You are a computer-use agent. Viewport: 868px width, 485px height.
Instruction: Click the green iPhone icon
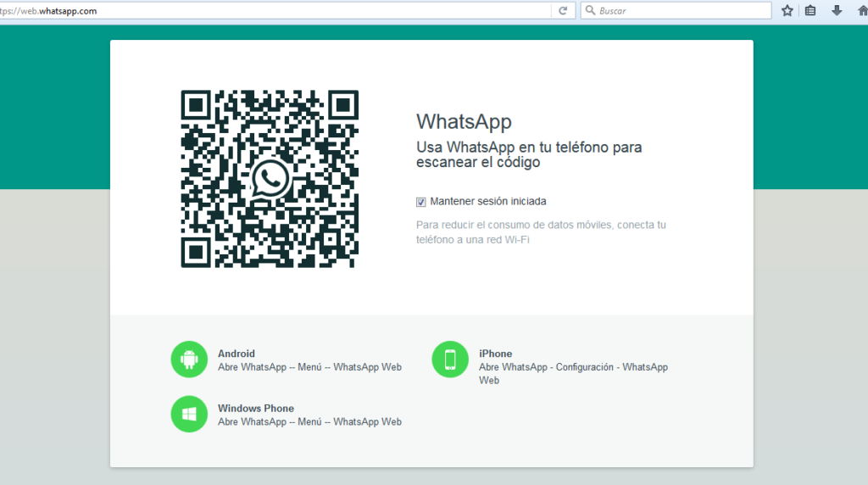(x=450, y=360)
